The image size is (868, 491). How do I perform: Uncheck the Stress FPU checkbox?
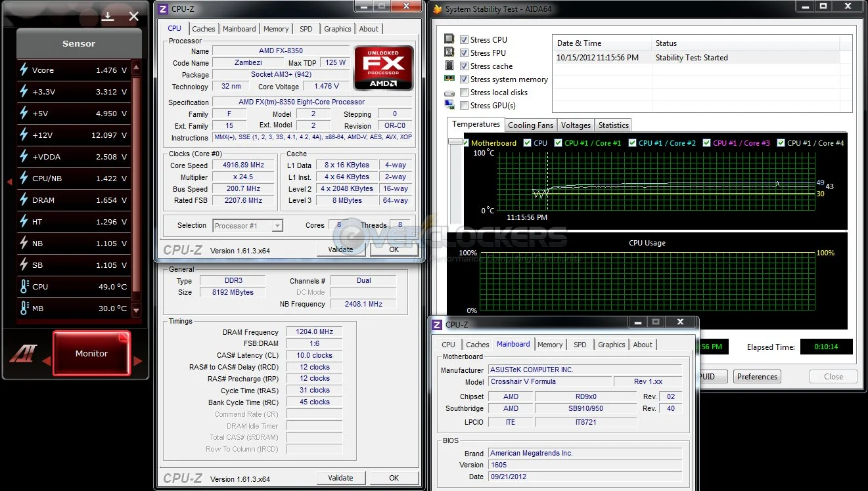(x=465, y=53)
